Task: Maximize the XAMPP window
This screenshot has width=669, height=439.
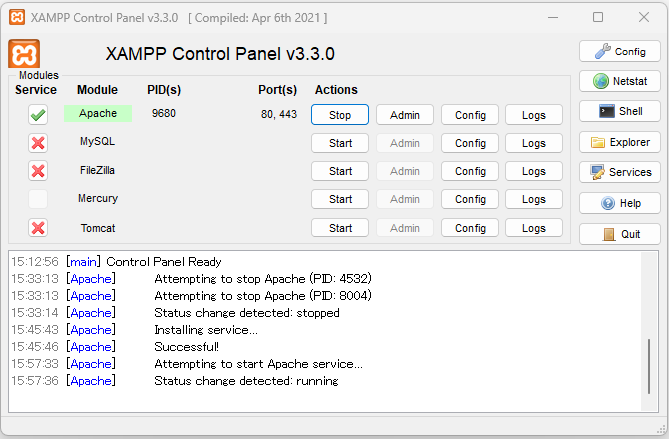Action: (598, 17)
